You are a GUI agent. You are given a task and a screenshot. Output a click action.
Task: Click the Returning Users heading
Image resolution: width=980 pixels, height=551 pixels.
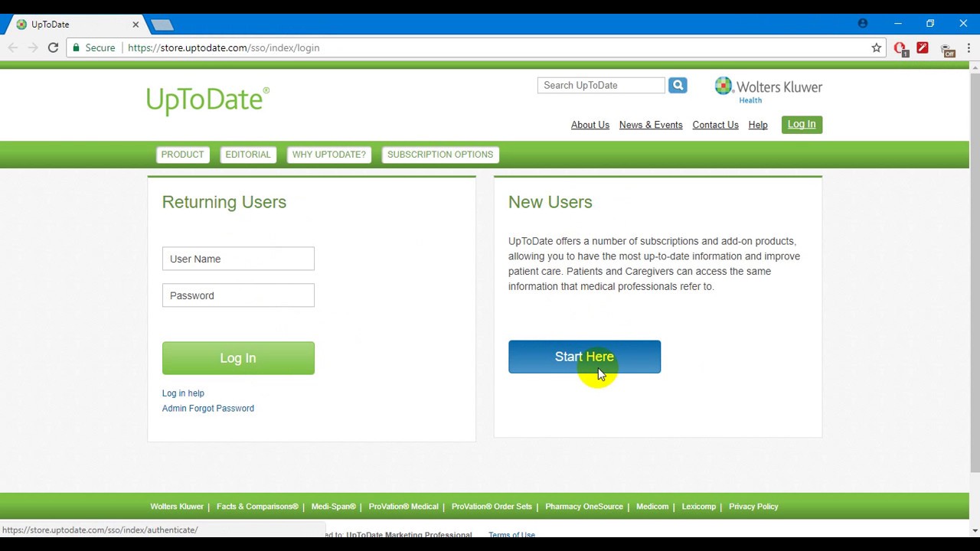(224, 202)
